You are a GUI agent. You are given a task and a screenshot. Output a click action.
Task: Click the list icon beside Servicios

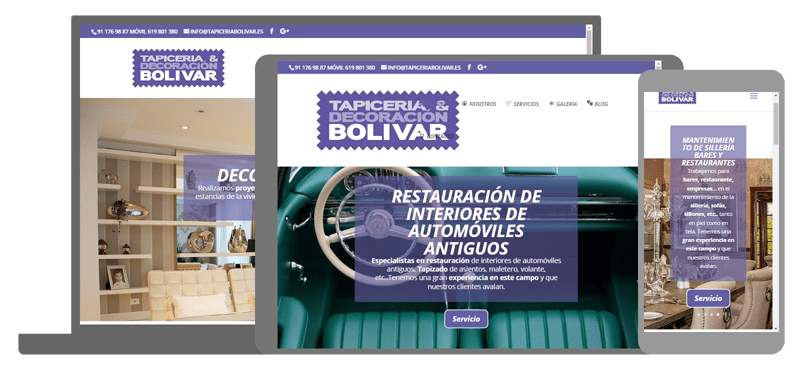pos(509,104)
